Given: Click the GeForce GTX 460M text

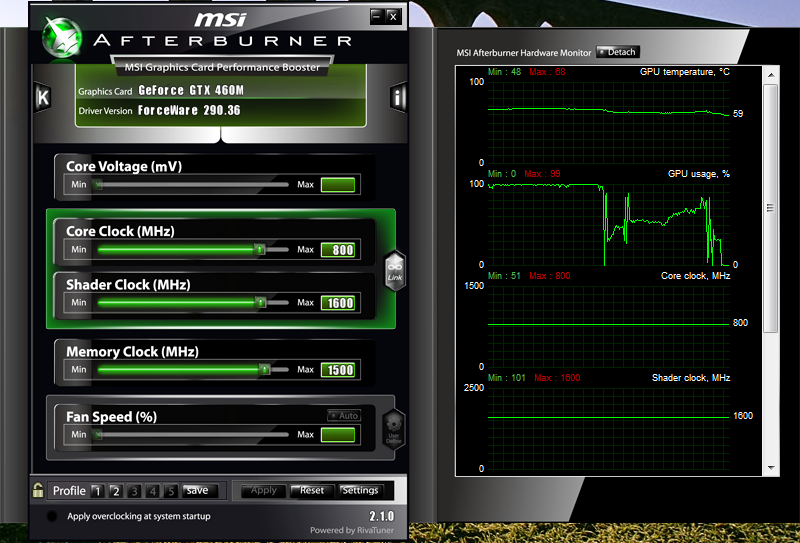Looking at the screenshot, I should click(x=191, y=90).
